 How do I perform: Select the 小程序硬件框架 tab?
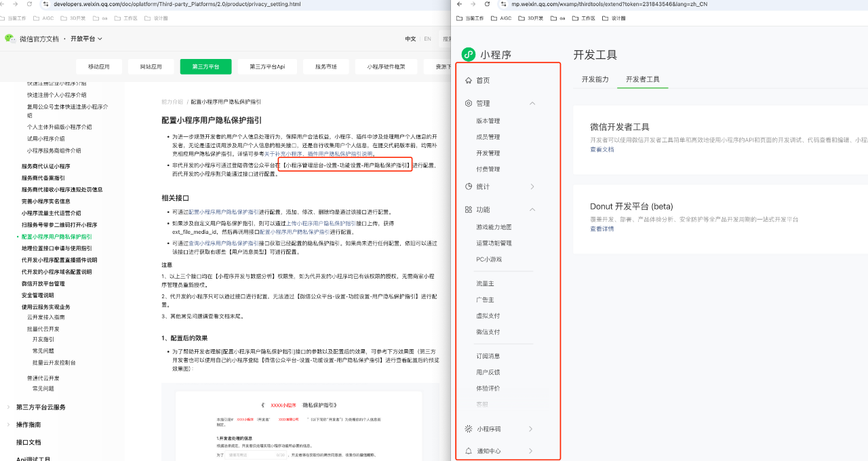point(386,66)
